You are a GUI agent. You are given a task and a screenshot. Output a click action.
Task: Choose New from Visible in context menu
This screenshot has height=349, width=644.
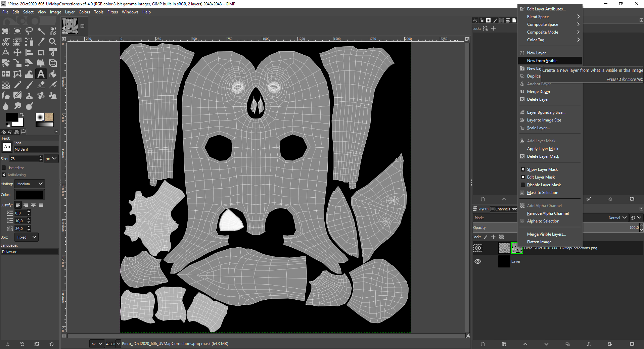tap(542, 61)
